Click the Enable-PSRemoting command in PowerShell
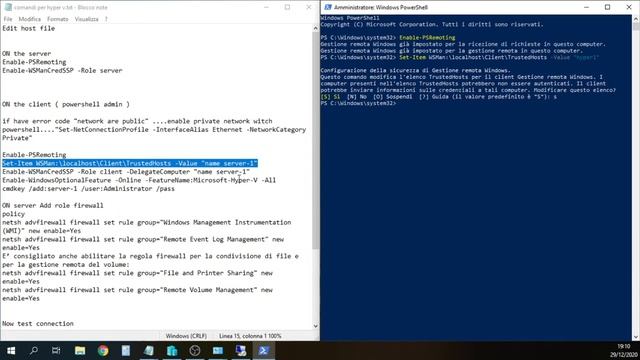This screenshot has height=360, width=640. [x=427, y=38]
